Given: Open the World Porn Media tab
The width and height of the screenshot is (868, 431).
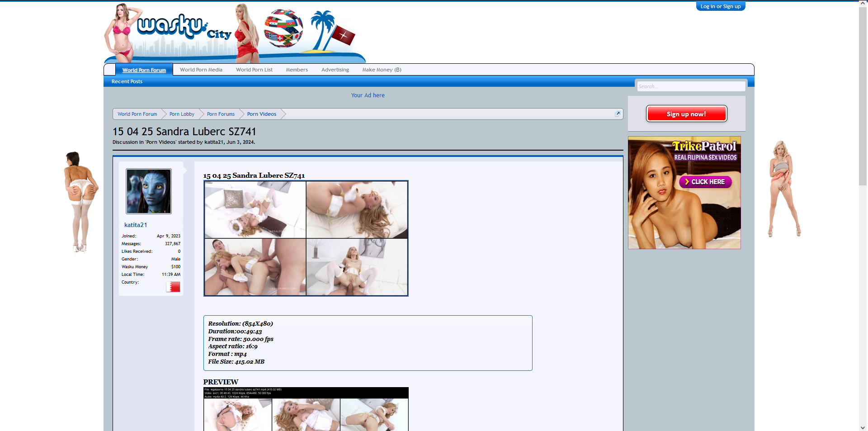Looking at the screenshot, I should click(201, 70).
